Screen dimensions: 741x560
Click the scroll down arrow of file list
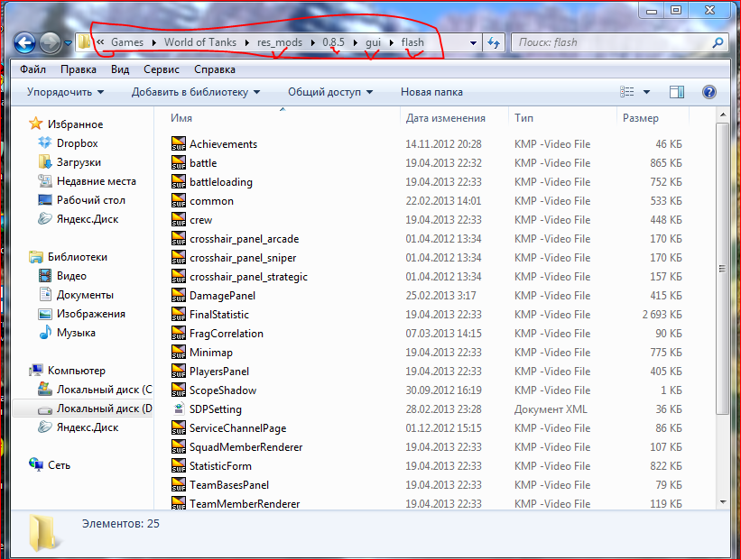[723, 502]
